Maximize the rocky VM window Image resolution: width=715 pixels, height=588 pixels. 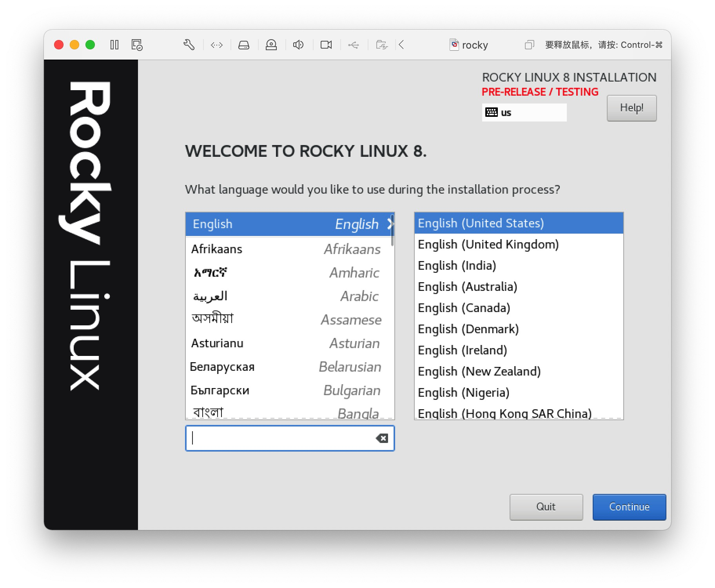[90, 45]
